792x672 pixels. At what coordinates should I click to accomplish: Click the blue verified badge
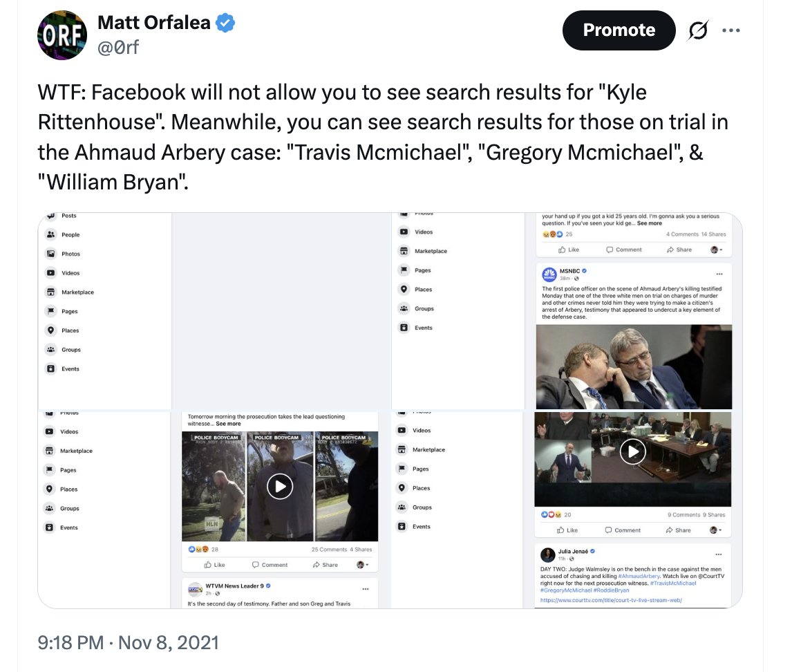click(225, 23)
